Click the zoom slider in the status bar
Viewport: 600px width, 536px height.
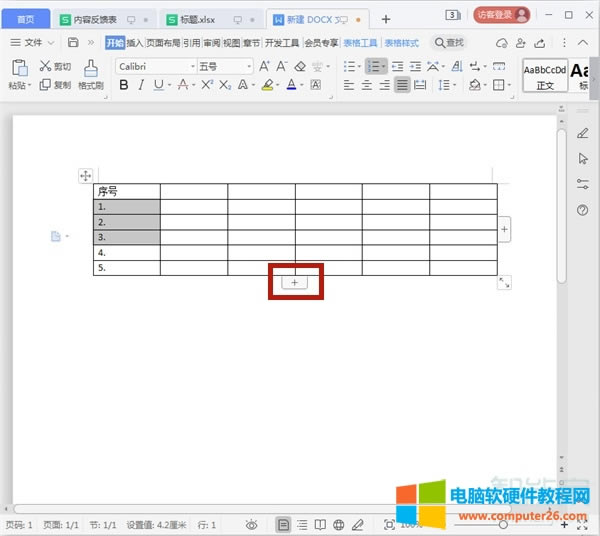tap(502, 525)
